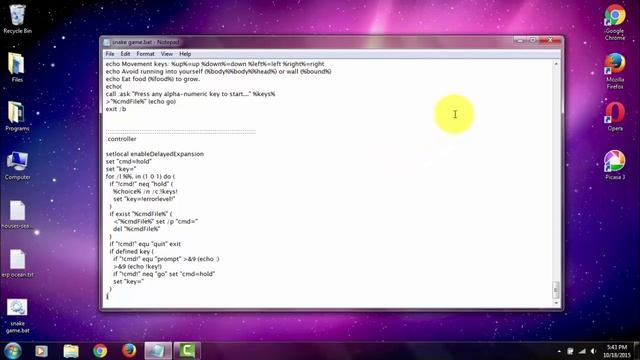This screenshot has width=640, height=360.
Task: Launch Opera browser desktop shortcut
Action: tap(615, 116)
